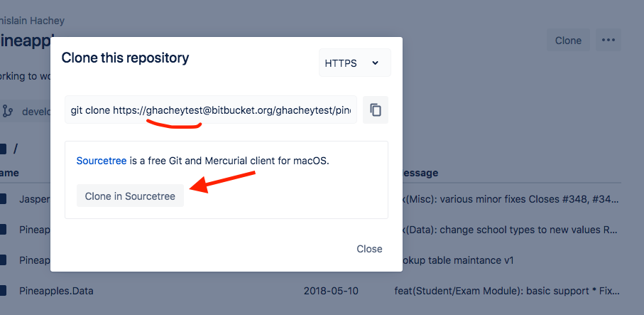Click inside the git clone URL field
The width and height of the screenshot is (644, 315).
tap(210, 110)
